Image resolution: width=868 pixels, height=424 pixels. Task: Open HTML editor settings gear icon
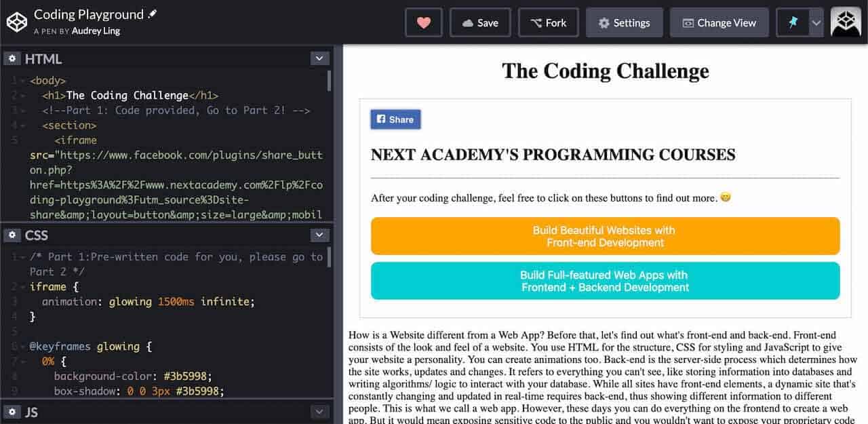pyautogui.click(x=12, y=59)
